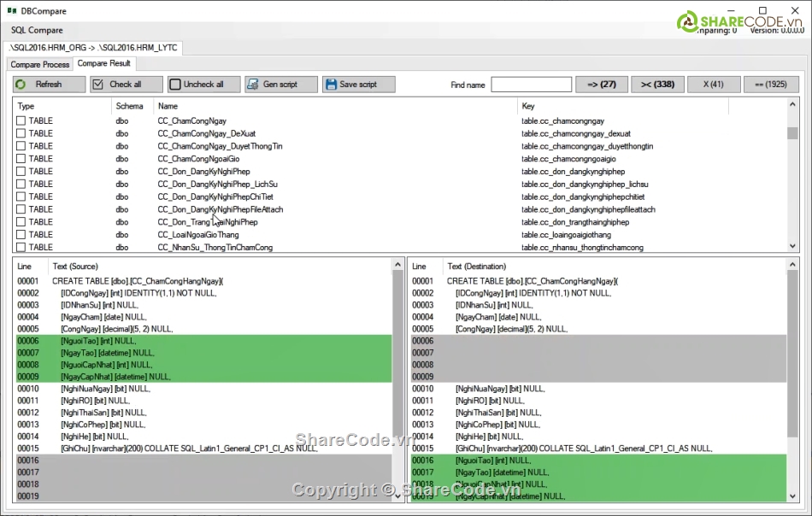The image size is (812, 516).
Task: Click the Uncheck all empty box icon
Action: point(175,85)
